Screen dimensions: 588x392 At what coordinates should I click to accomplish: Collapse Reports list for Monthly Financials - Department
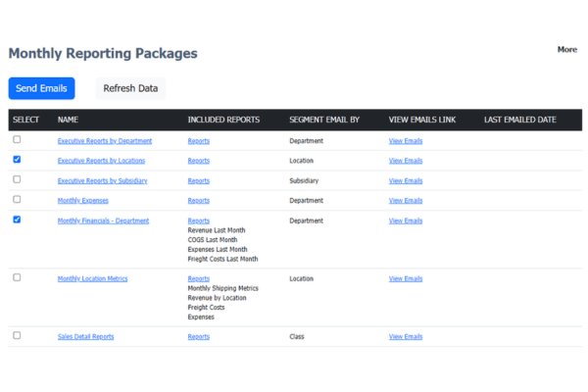[198, 220]
